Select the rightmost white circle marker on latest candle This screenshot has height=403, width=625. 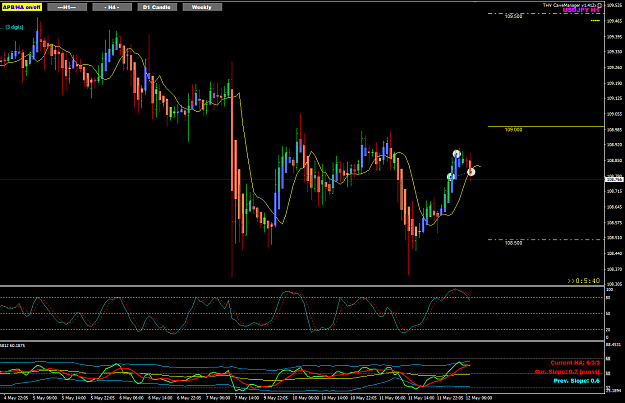coord(471,172)
